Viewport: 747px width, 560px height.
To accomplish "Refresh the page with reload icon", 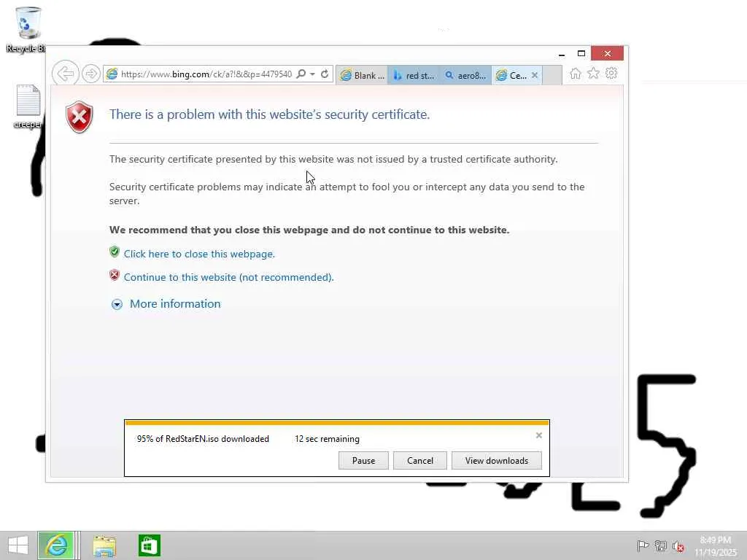I will click(x=325, y=74).
